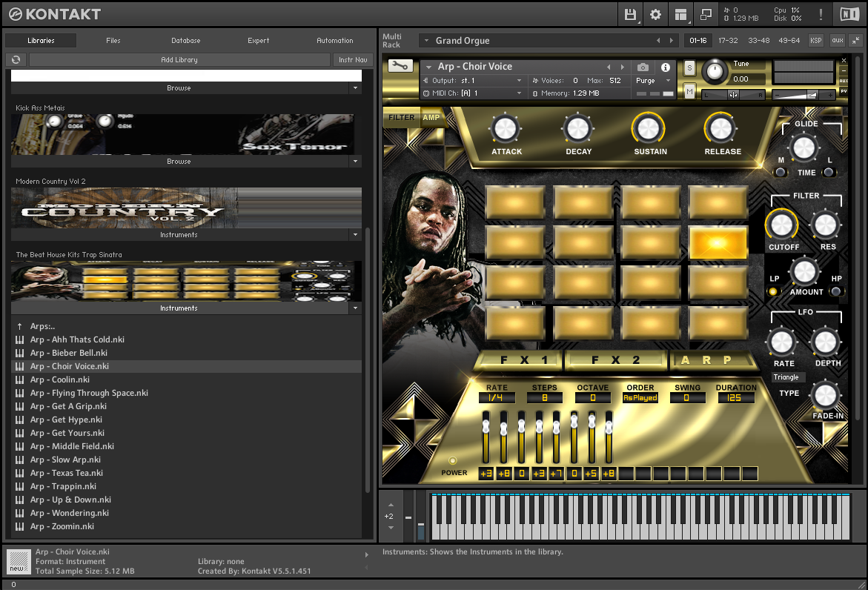Image resolution: width=868 pixels, height=590 pixels.
Task: Click the new instrument icon in the info pane
Action: point(19,561)
